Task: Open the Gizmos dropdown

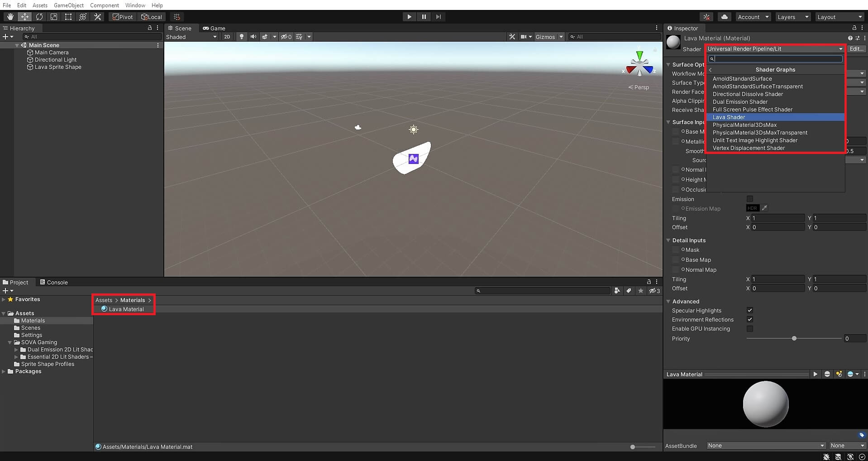Action: pos(549,37)
